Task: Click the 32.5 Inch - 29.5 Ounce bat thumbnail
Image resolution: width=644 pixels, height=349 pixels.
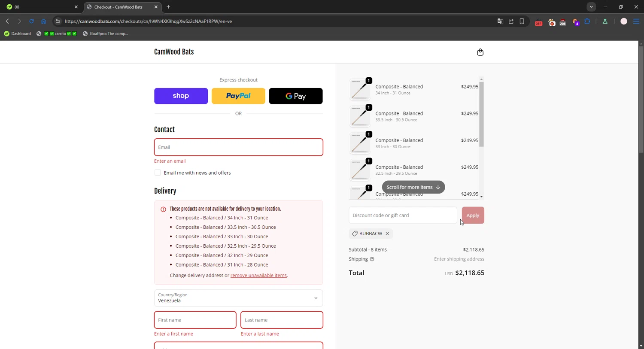Action: coord(360,170)
